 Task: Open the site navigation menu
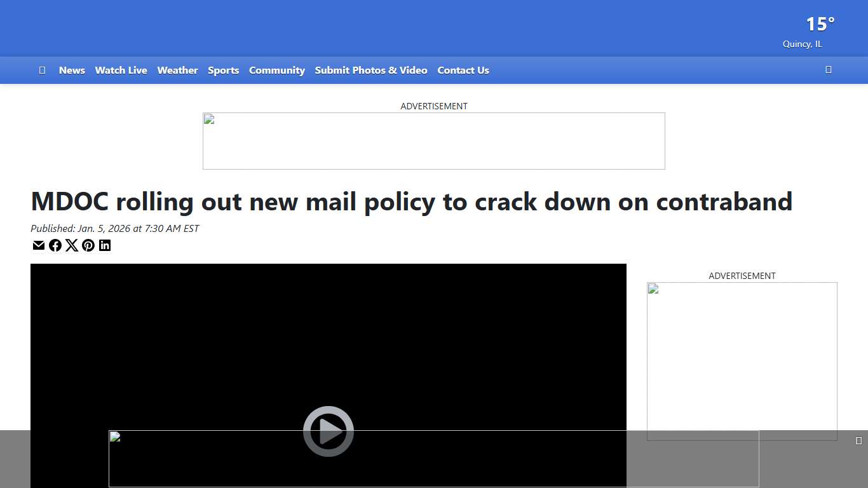42,70
